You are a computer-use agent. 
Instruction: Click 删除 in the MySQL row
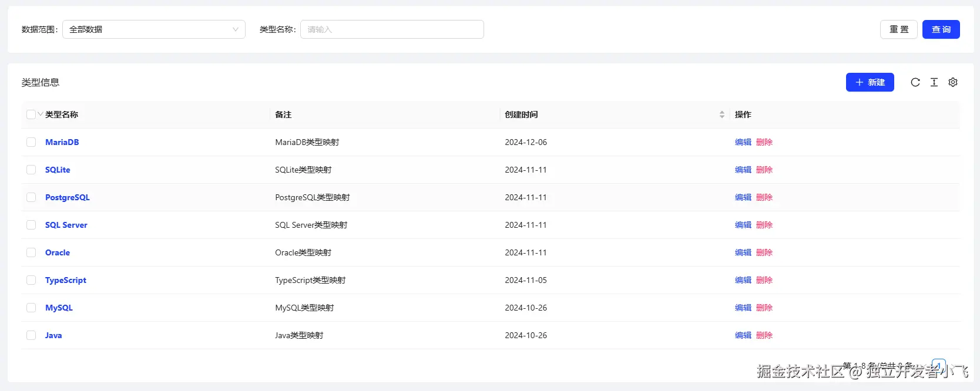(764, 308)
